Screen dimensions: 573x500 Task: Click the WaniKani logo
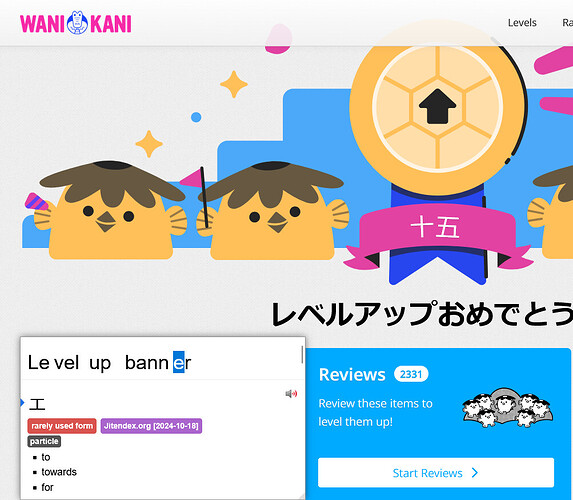tap(76, 23)
